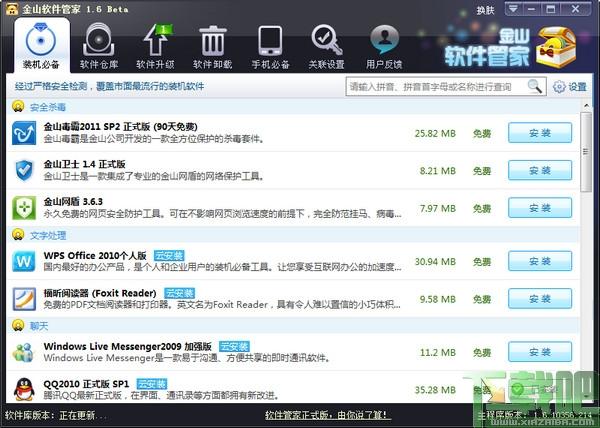The image size is (600, 428).
Task: Collapse the 聊天 category group
Action: coord(18,325)
